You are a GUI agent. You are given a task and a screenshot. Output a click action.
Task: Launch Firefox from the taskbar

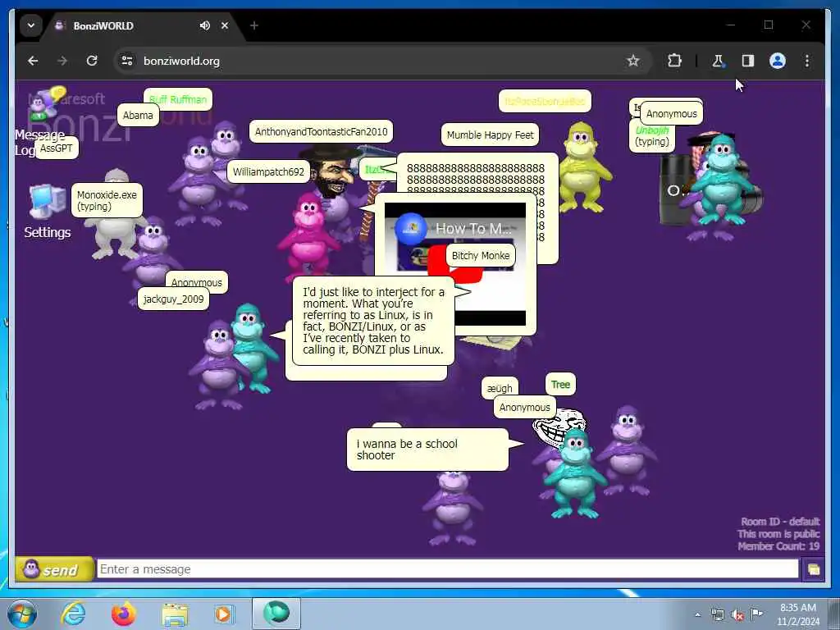point(124,614)
